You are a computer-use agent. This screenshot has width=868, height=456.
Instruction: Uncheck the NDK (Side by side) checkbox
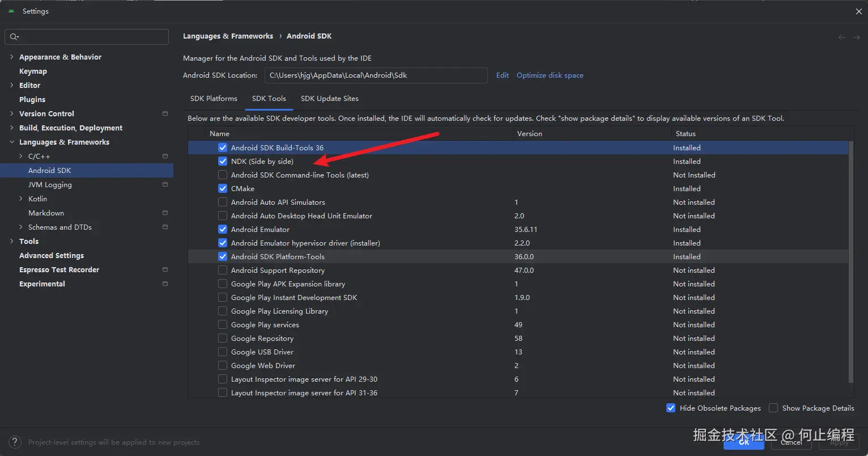(223, 162)
